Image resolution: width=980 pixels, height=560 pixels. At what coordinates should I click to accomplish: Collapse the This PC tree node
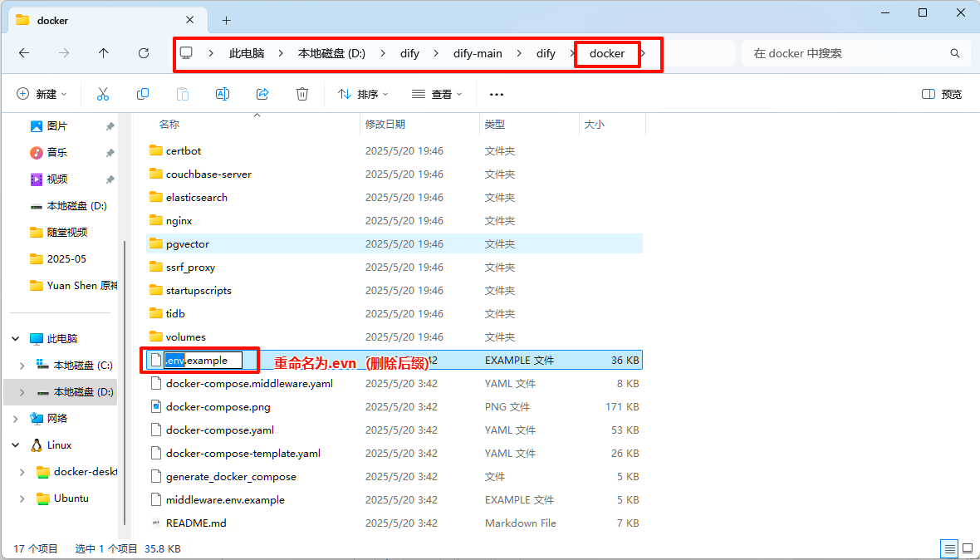16,339
